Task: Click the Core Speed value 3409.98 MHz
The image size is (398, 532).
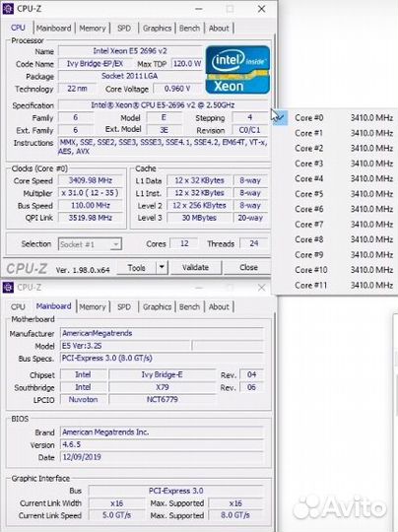Action: point(91,180)
